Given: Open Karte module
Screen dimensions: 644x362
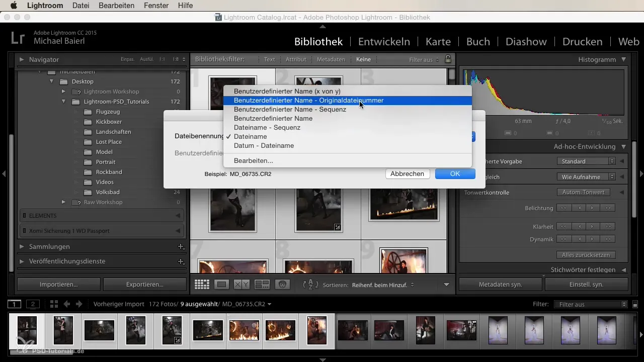Looking at the screenshot, I should 438,41.
